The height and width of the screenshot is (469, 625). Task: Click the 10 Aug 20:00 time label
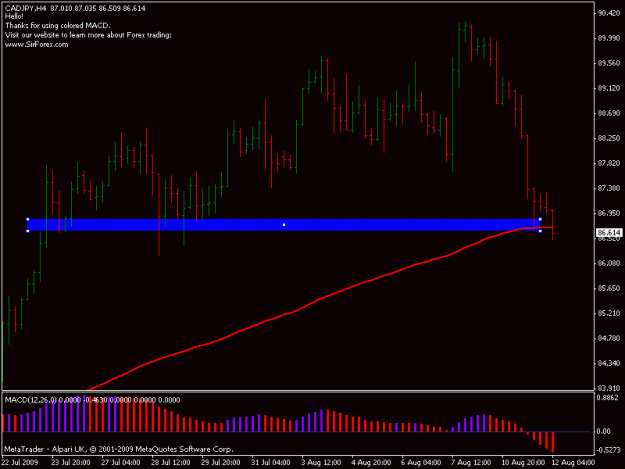click(523, 463)
